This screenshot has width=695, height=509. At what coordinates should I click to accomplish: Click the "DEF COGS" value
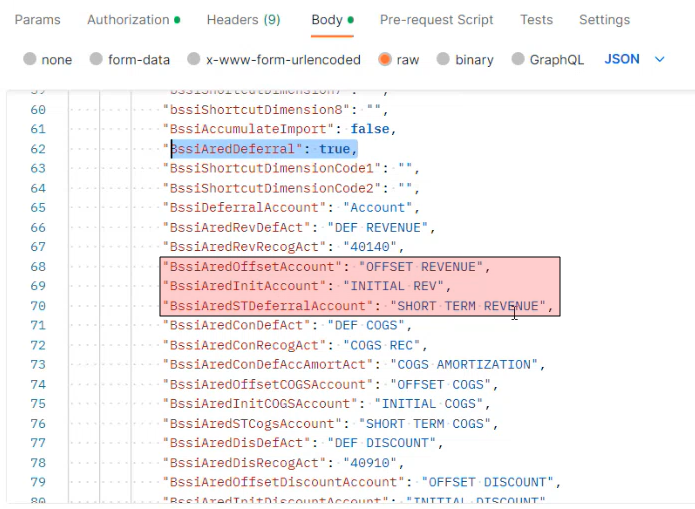coord(366,325)
